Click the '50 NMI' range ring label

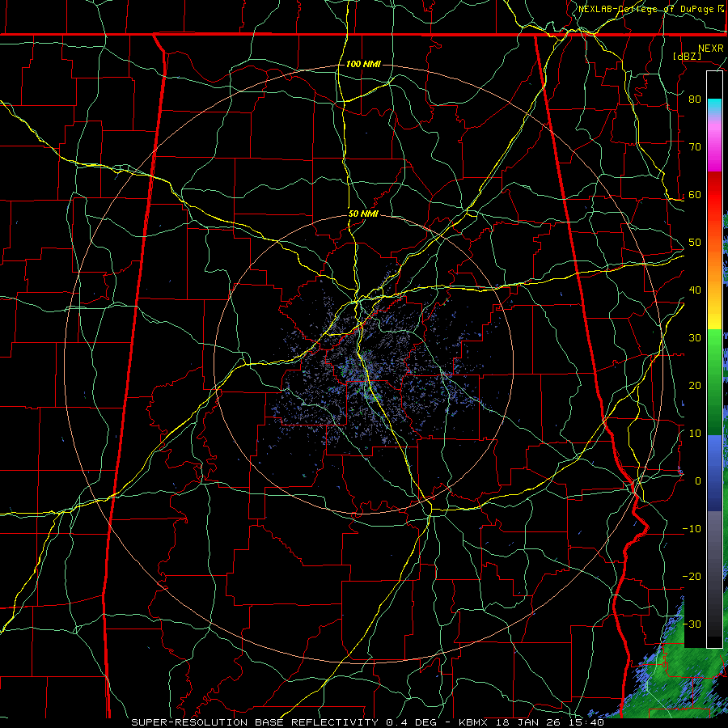(363, 214)
